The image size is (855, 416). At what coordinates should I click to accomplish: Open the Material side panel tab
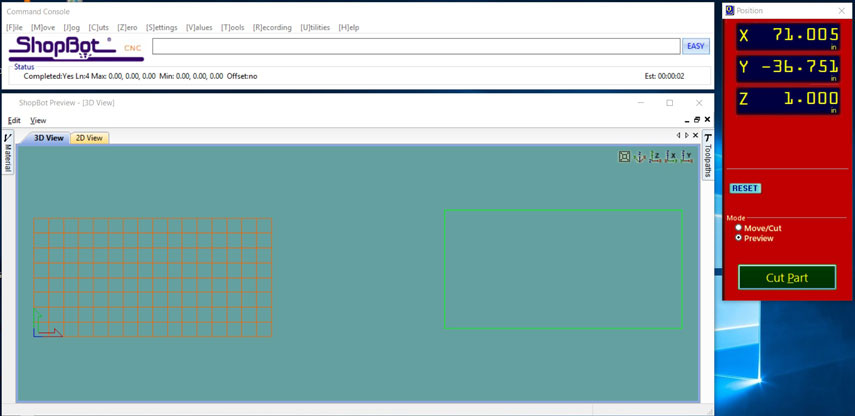[8, 153]
